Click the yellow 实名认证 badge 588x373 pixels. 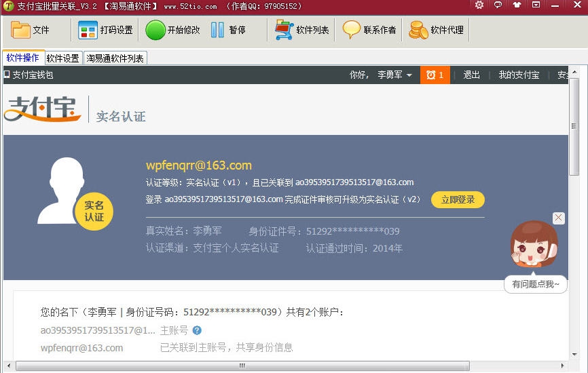[94, 211]
